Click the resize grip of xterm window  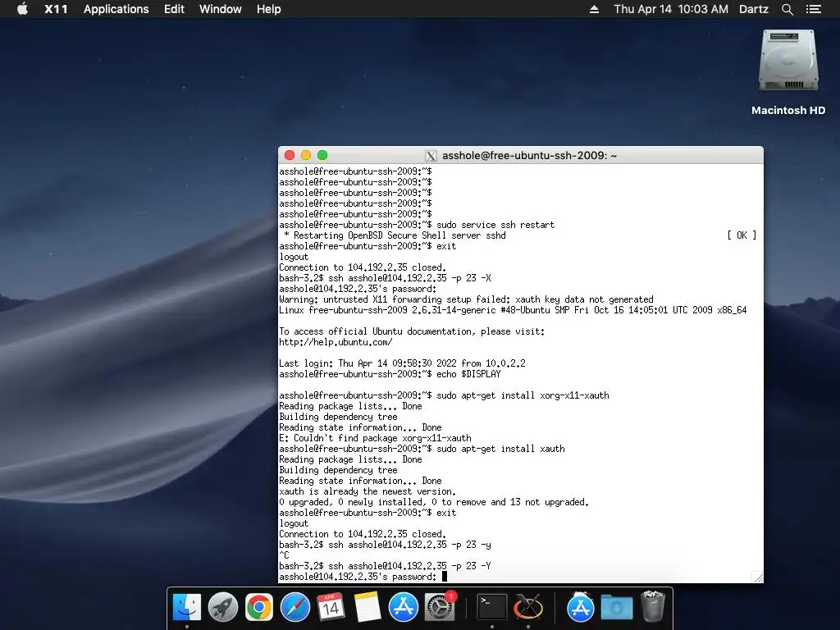(x=757, y=577)
